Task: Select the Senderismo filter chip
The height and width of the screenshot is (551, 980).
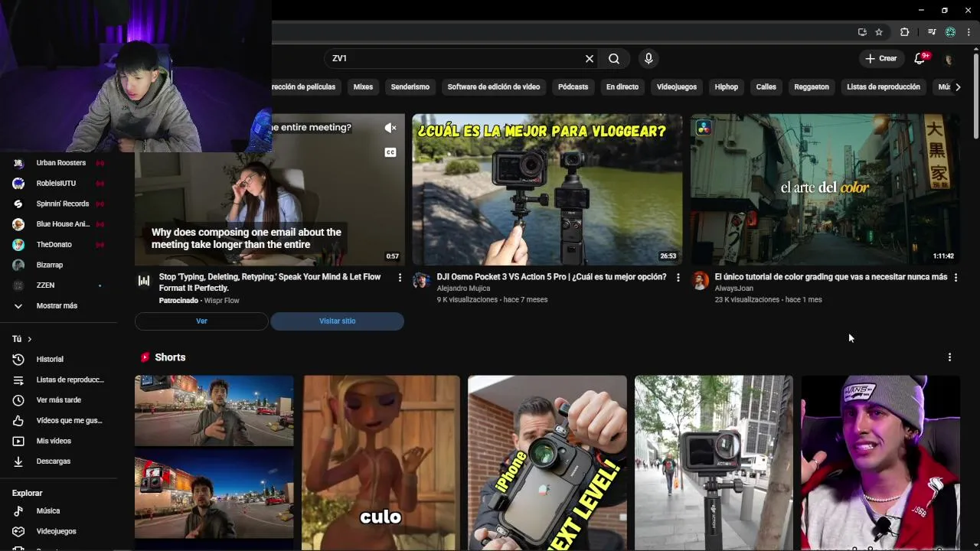Action: coord(410,87)
